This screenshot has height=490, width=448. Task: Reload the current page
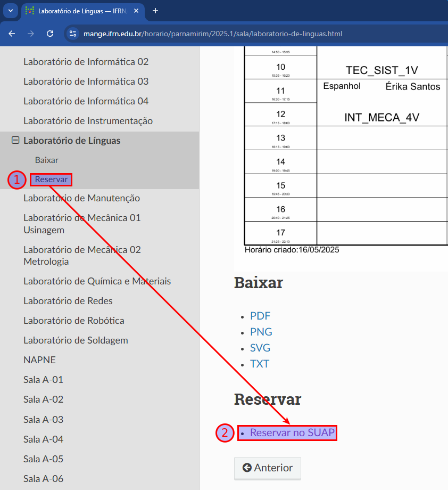pyautogui.click(x=49, y=33)
